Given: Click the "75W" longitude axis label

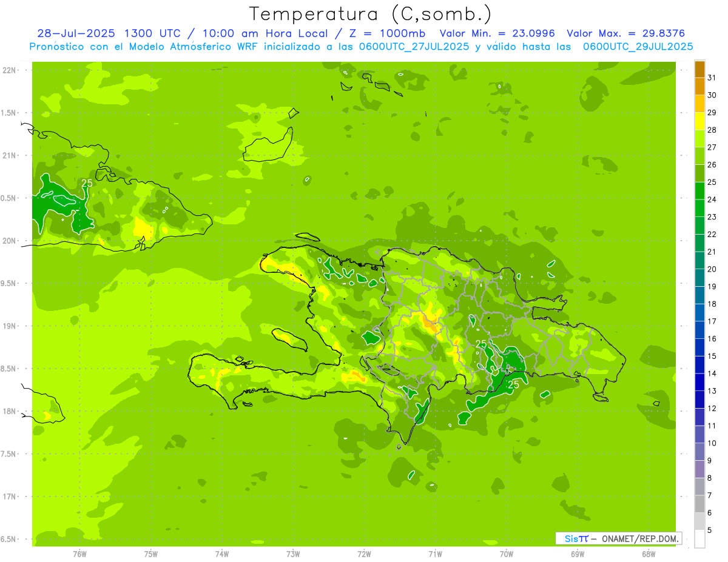Looking at the screenshot, I should click(150, 554).
